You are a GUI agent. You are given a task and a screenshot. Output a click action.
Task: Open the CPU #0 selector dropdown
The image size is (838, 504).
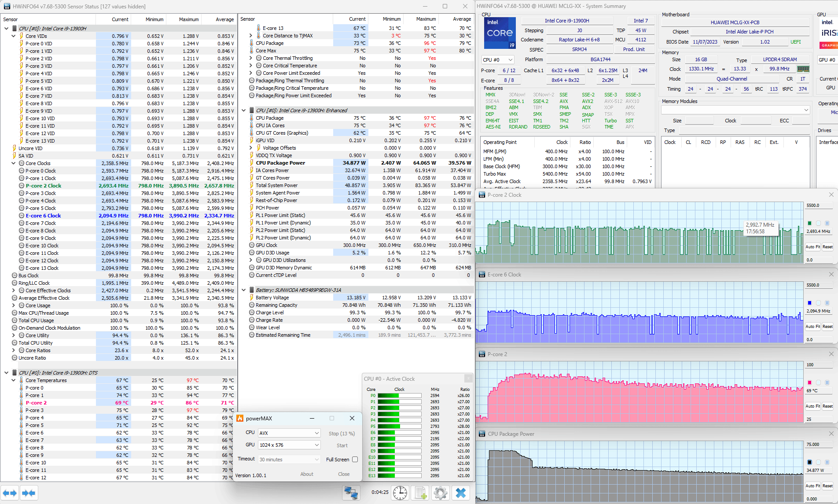point(498,60)
